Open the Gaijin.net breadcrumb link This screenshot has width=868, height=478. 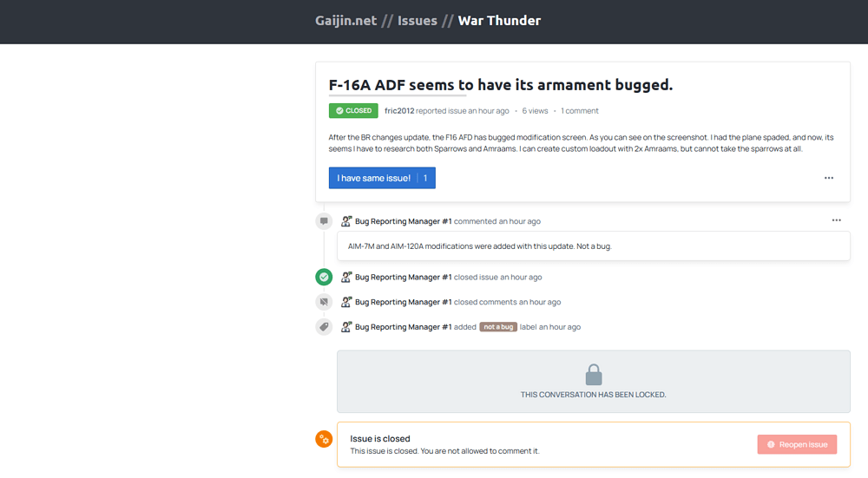click(x=346, y=21)
